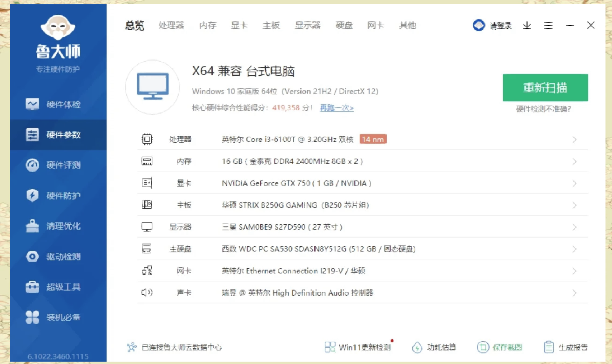Open 功耗估算 power estimate
The height and width of the screenshot is (364, 612).
(x=434, y=347)
